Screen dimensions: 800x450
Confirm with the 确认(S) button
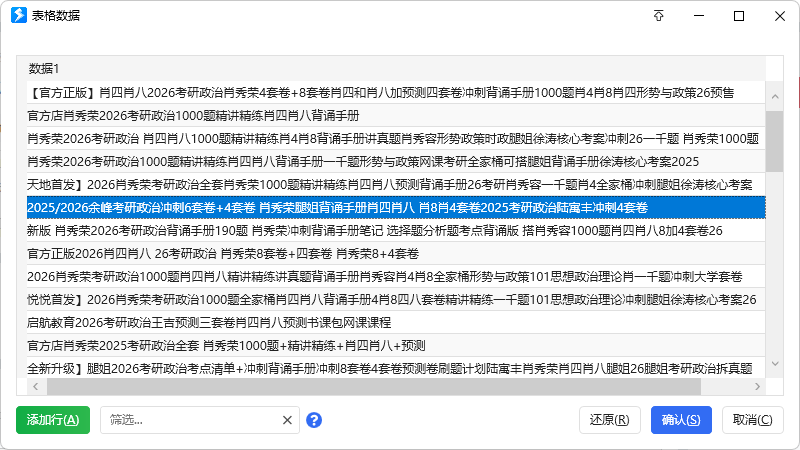point(681,420)
